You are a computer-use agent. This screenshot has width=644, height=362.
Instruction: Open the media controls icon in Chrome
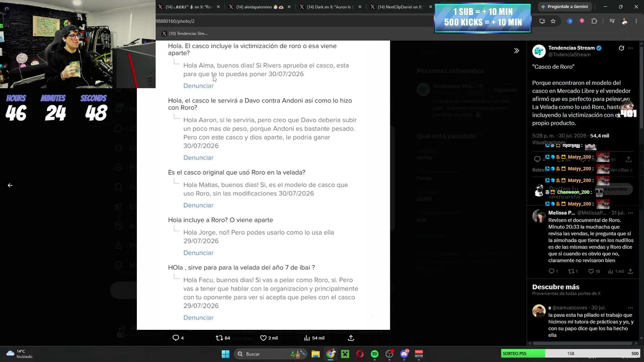tap(612, 21)
